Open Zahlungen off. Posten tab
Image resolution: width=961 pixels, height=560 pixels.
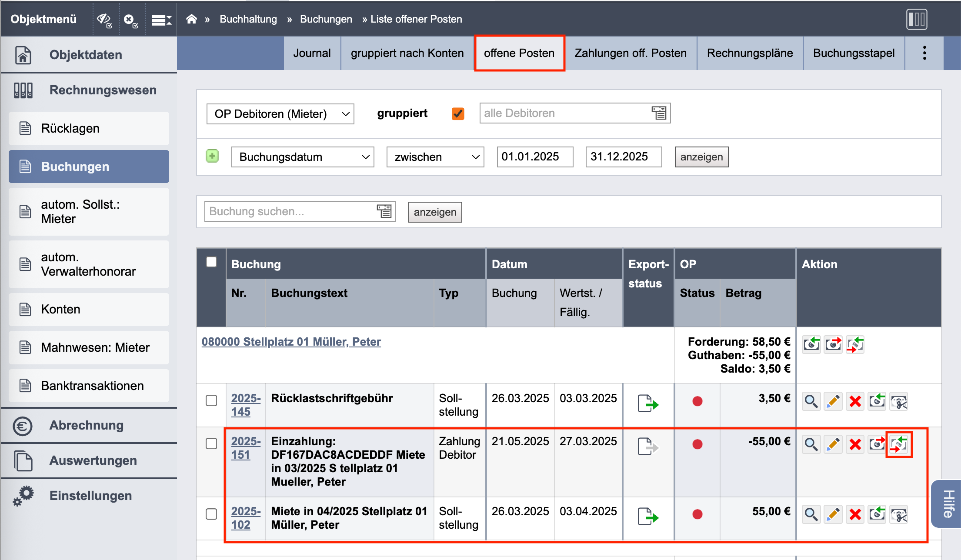coord(631,53)
